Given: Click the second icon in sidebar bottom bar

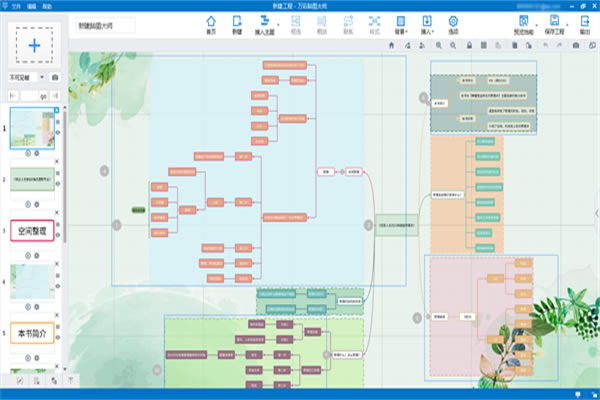Looking at the screenshot, I should tap(37, 380).
